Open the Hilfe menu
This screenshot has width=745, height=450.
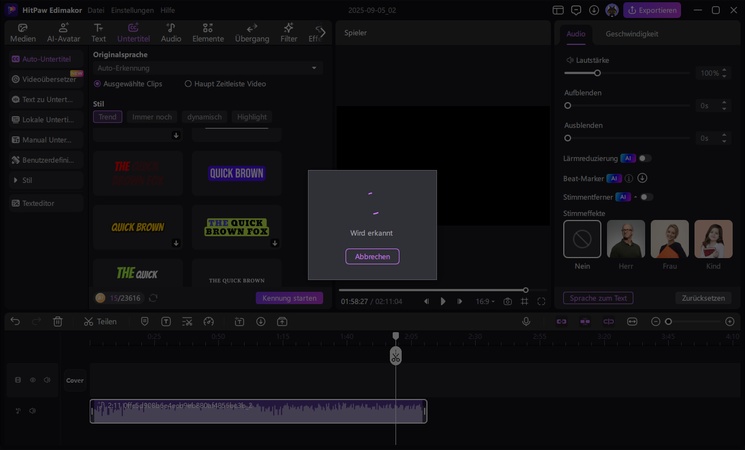167,10
